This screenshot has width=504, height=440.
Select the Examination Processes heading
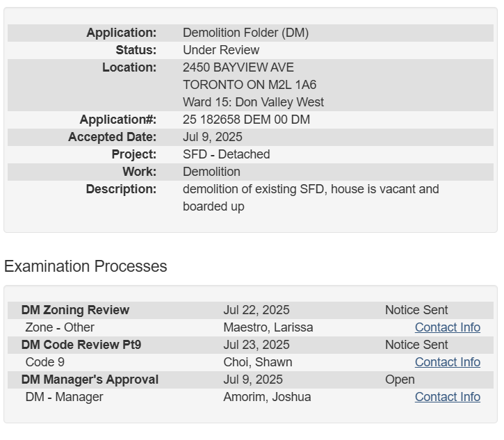pyautogui.click(x=86, y=266)
